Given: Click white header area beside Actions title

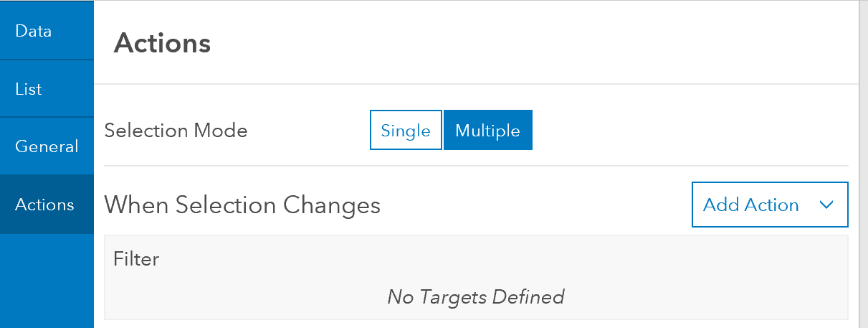Looking at the screenshot, I should point(530,43).
